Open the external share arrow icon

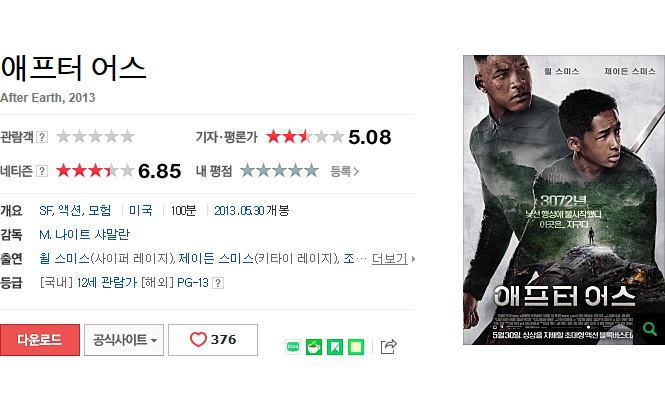click(388, 346)
